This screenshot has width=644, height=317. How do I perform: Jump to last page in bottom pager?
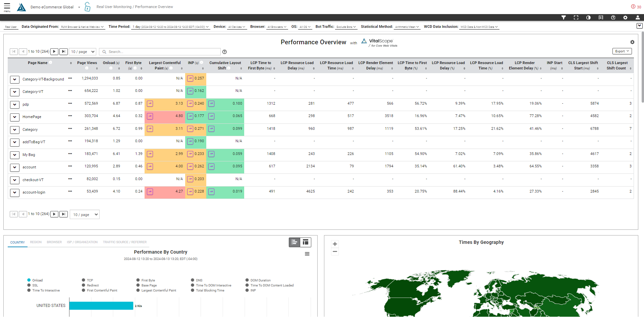pos(63,214)
